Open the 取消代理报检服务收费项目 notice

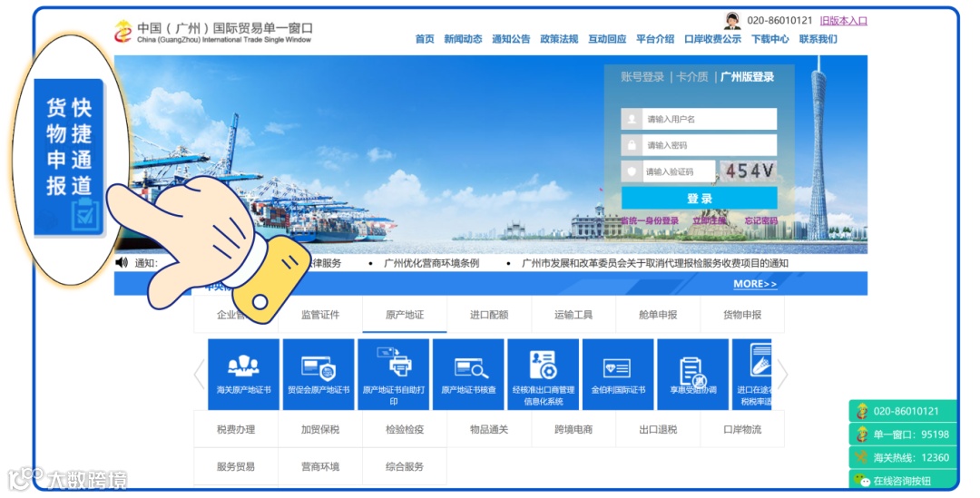[x=655, y=263]
